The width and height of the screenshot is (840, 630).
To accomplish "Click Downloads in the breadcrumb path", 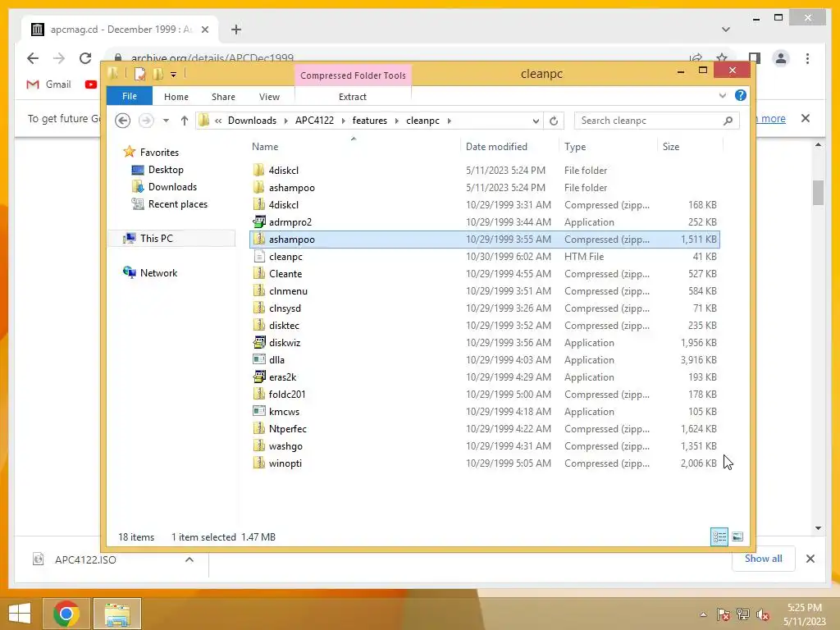I will click(x=252, y=121).
